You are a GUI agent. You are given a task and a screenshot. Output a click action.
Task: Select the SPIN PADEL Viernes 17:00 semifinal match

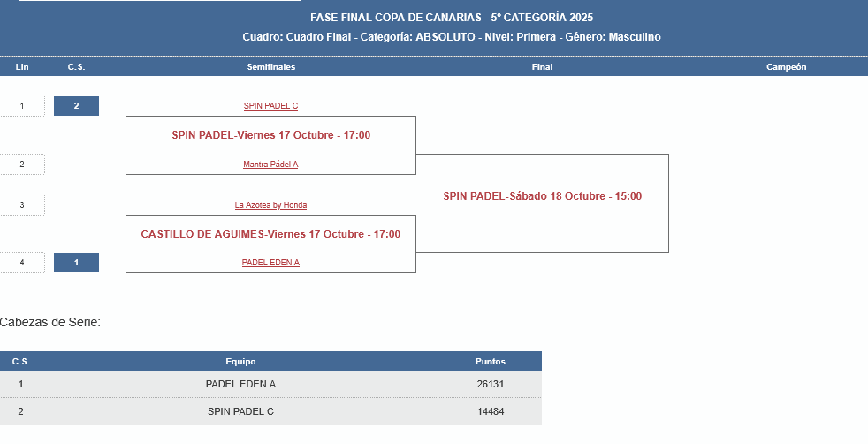pyautogui.click(x=270, y=135)
